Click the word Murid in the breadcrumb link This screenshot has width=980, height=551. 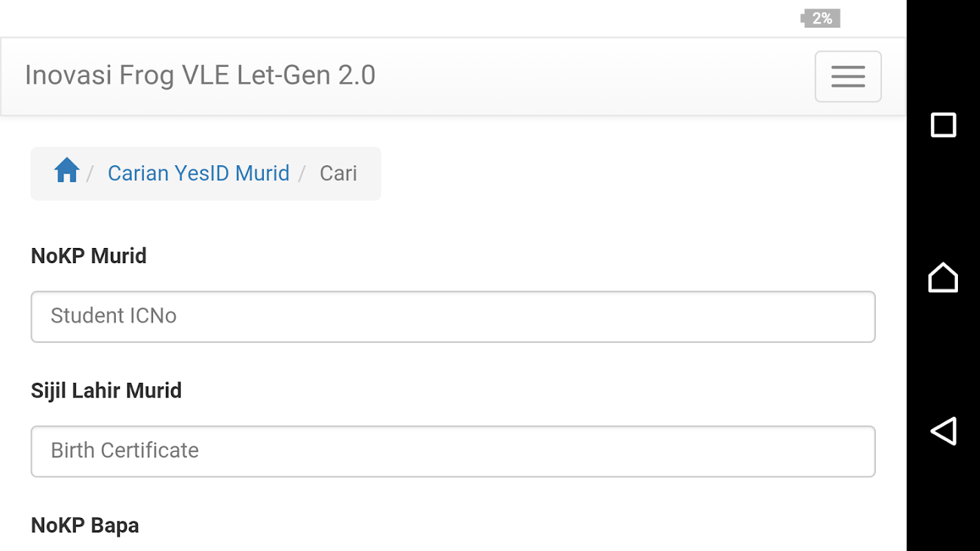coord(263,173)
